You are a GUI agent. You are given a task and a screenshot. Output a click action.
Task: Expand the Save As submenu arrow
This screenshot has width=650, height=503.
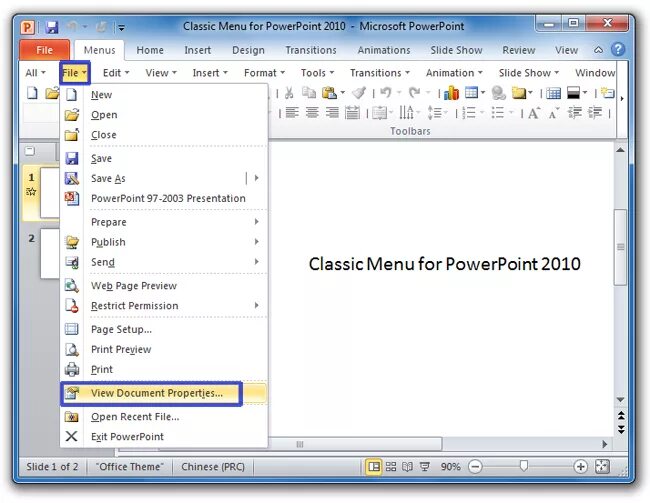tap(257, 178)
